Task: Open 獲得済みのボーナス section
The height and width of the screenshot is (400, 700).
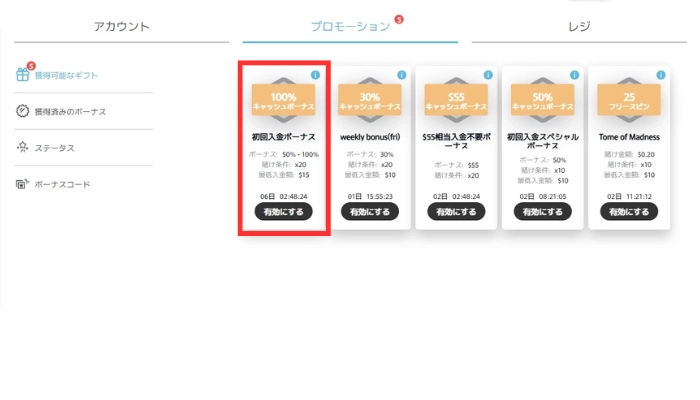Action: pyautogui.click(x=71, y=112)
